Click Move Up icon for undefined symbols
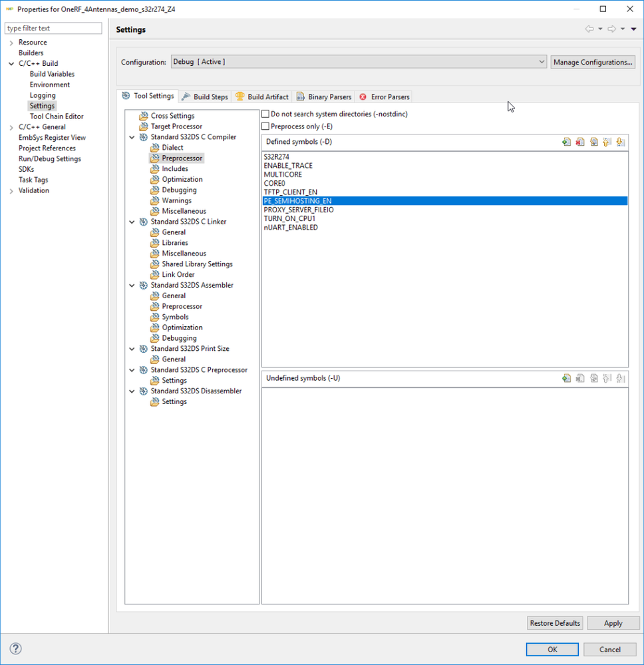The width and height of the screenshot is (644, 665). pyautogui.click(x=607, y=378)
